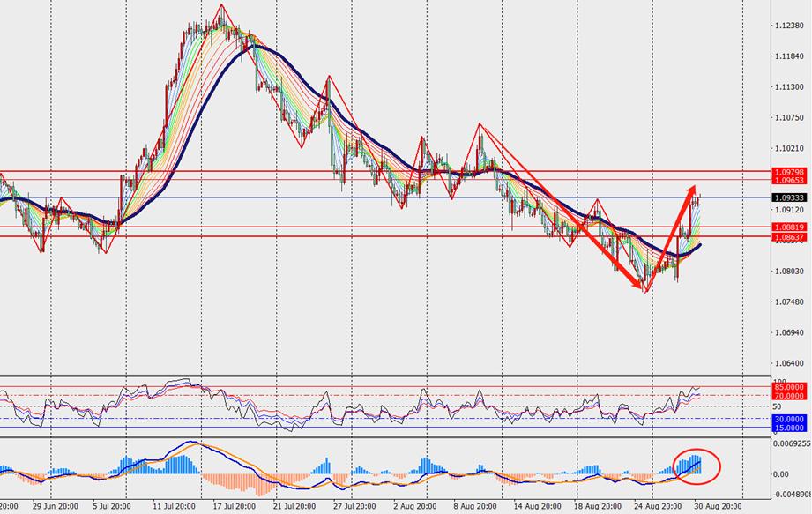Screen dimensions: 812x514
Task: Click the 1.08030 price axis value
Action: [790, 272]
